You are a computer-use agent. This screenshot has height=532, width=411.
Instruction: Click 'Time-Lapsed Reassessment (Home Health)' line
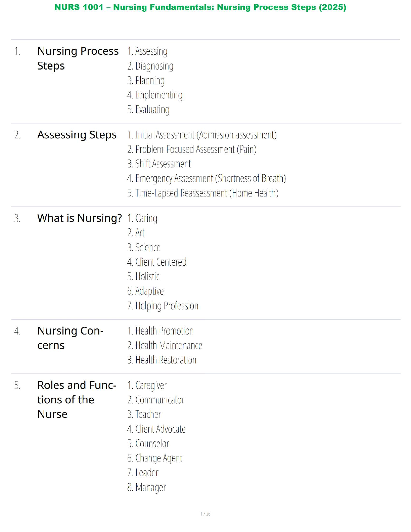203,193
